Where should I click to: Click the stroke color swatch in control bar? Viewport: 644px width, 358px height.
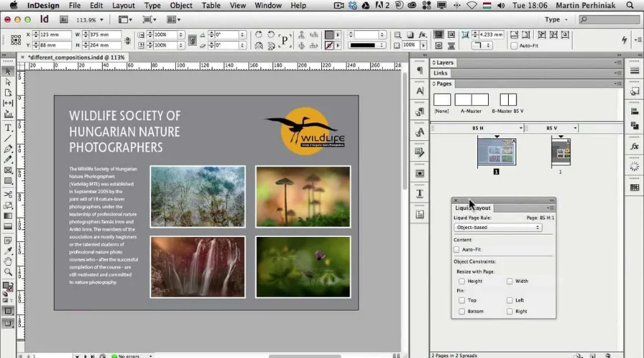(329, 45)
